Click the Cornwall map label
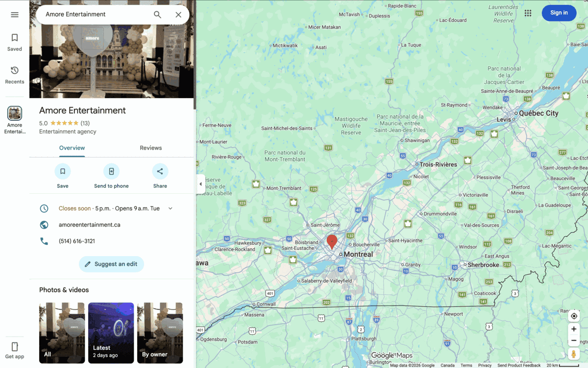 pyautogui.click(x=266, y=304)
